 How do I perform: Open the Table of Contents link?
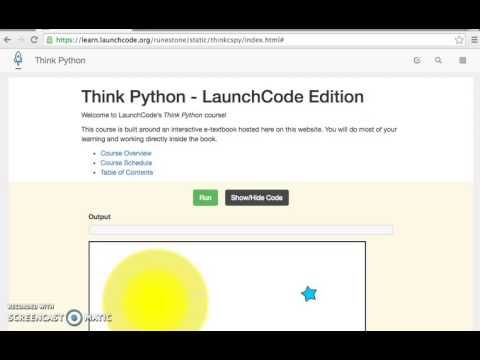pos(127,172)
